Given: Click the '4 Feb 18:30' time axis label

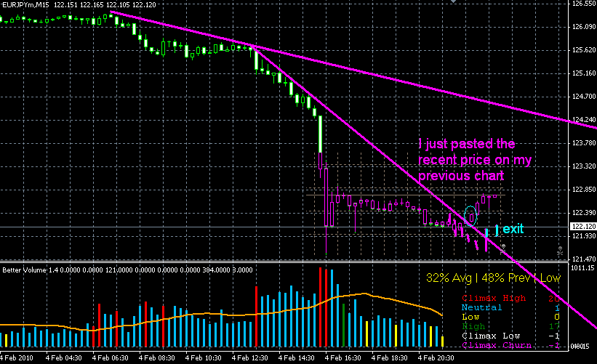Looking at the screenshot, I should (x=389, y=358).
